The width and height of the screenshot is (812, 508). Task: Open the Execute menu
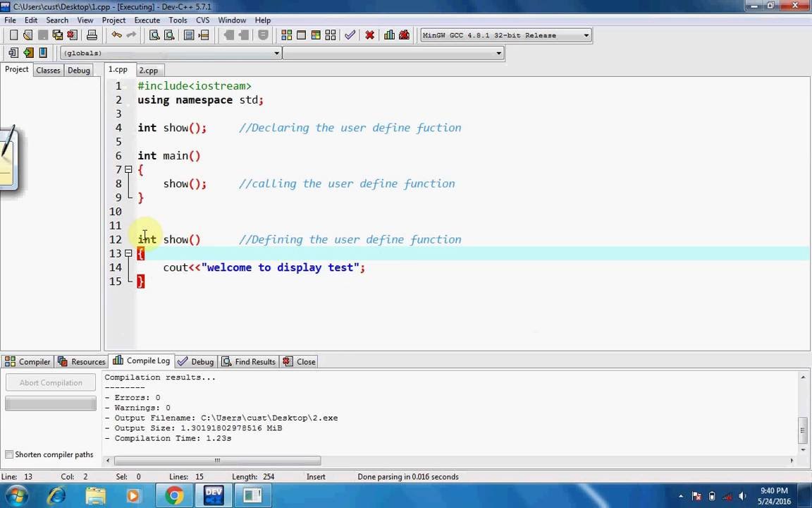coord(147,20)
